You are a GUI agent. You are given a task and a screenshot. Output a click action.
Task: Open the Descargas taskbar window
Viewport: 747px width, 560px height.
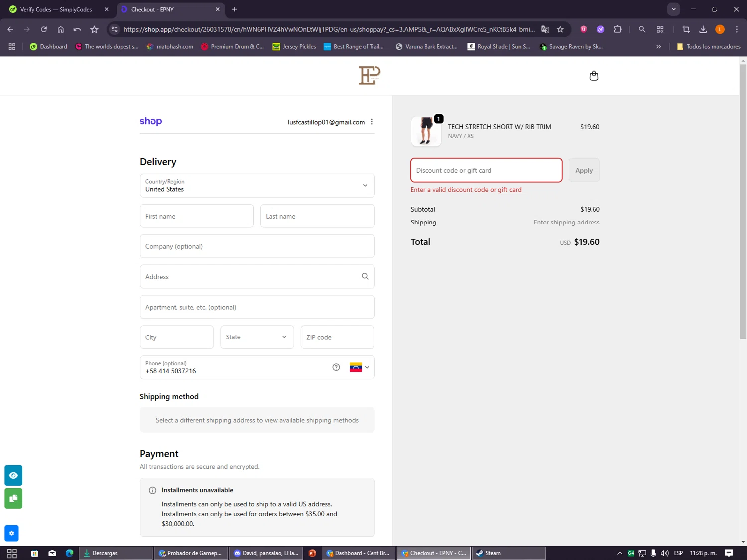116,553
